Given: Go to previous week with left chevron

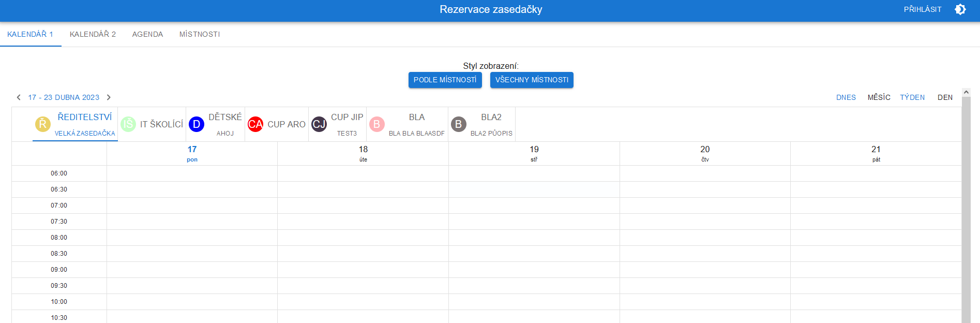Looking at the screenshot, I should tap(19, 97).
